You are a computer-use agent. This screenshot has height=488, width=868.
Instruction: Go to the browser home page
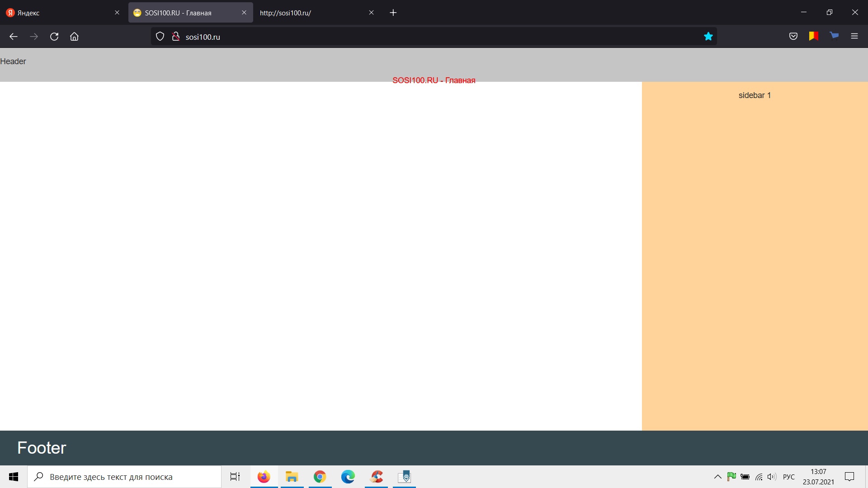[74, 37]
